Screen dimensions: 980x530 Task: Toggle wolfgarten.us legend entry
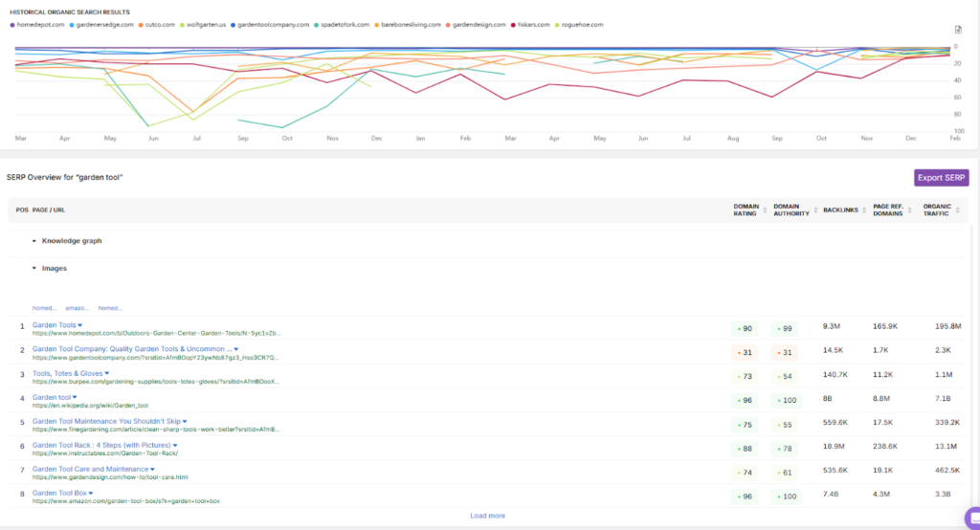pyautogui.click(x=203, y=25)
